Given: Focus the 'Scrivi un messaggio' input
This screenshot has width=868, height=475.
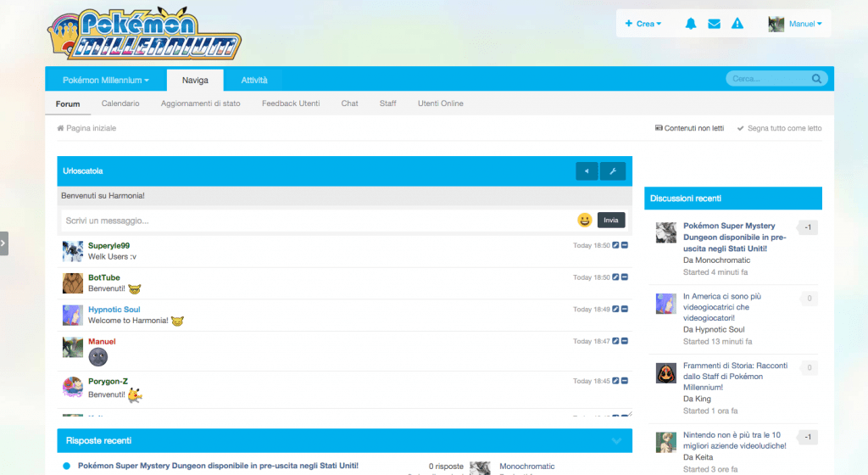Looking at the screenshot, I should tap(318, 221).
